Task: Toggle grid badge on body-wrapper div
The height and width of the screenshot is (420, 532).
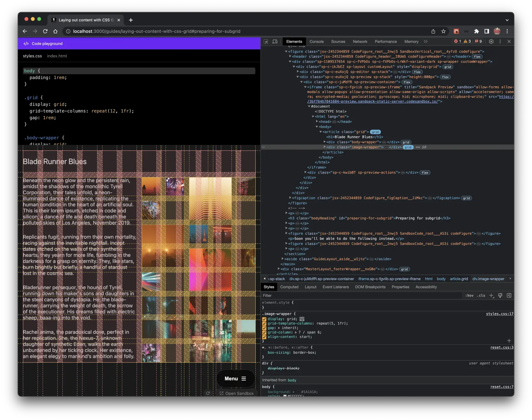Action: [x=406, y=142]
